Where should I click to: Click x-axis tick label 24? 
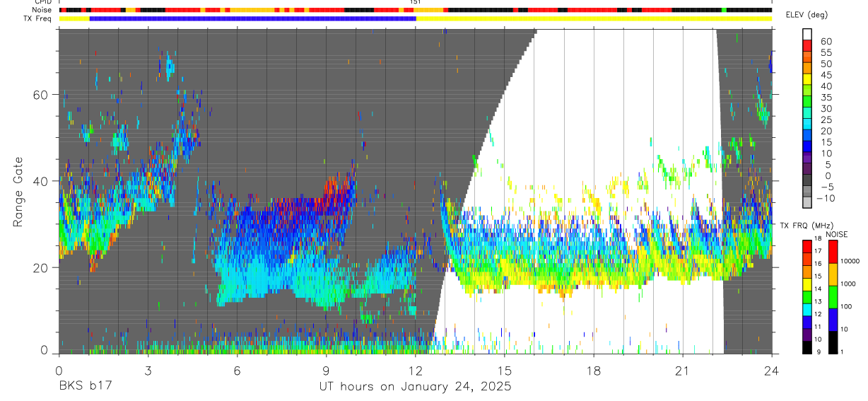tap(772, 371)
